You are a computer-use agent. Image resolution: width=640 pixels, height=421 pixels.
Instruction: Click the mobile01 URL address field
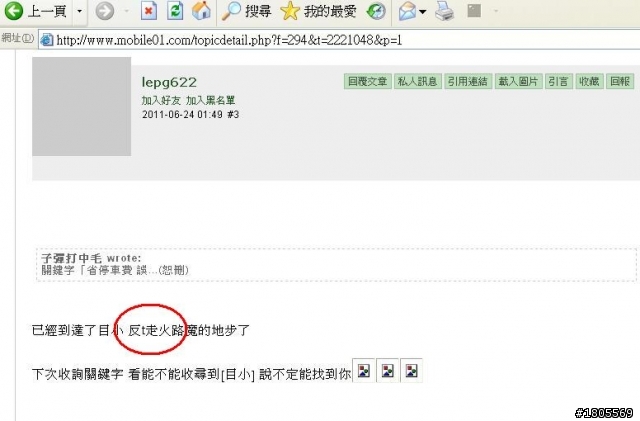[x=339, y=40]
